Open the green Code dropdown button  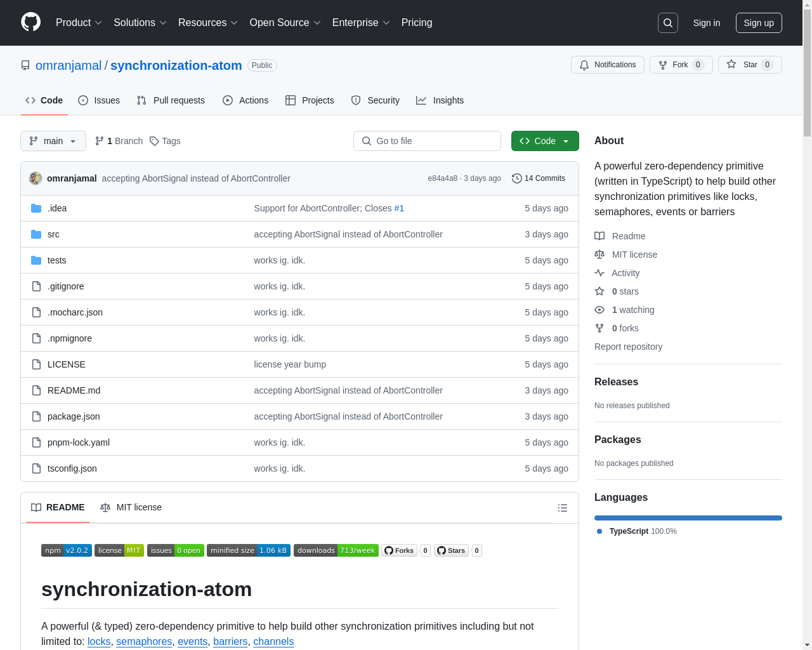545,141
